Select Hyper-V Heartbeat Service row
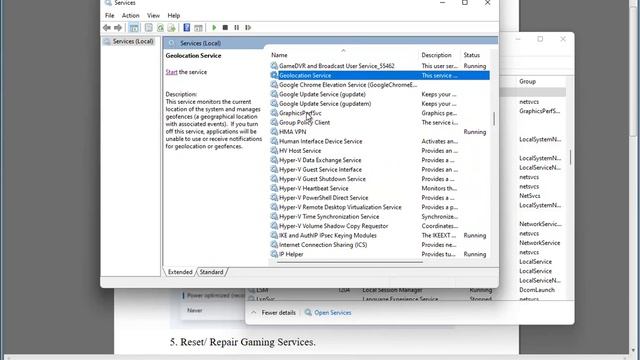This screenshot has height=360, width=640. [380, 188]
